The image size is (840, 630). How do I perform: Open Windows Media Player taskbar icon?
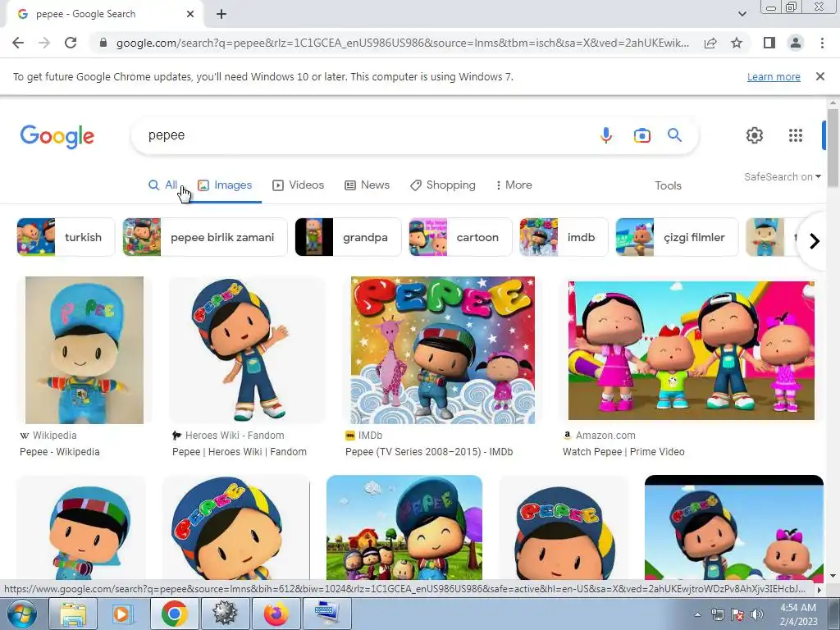coord(123,614)
